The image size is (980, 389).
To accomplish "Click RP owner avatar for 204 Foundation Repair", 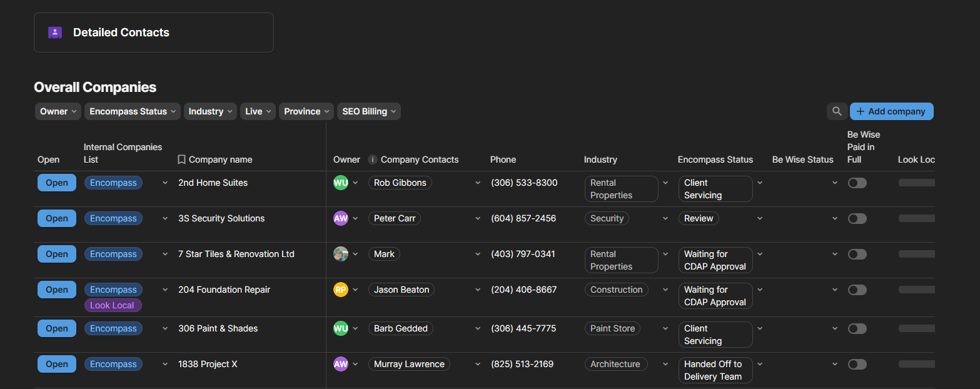I will point(341,290).
